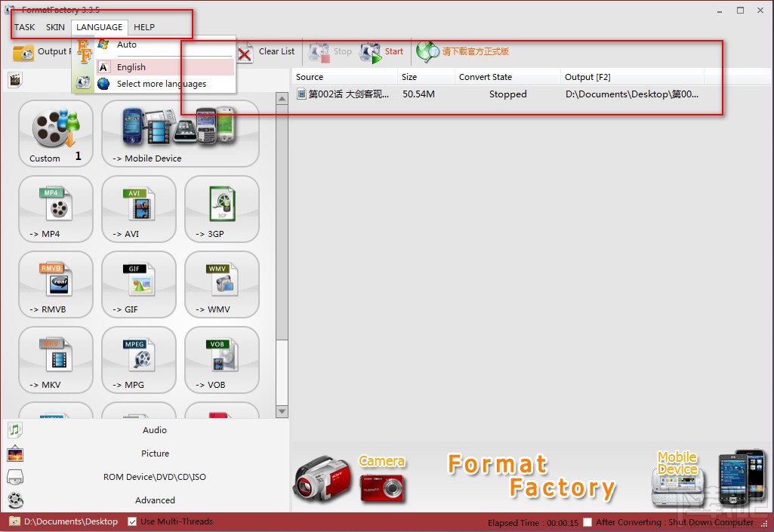Screen dimensions: 774x532
Task: Choose English in the language menu
Action: (165, 66)
